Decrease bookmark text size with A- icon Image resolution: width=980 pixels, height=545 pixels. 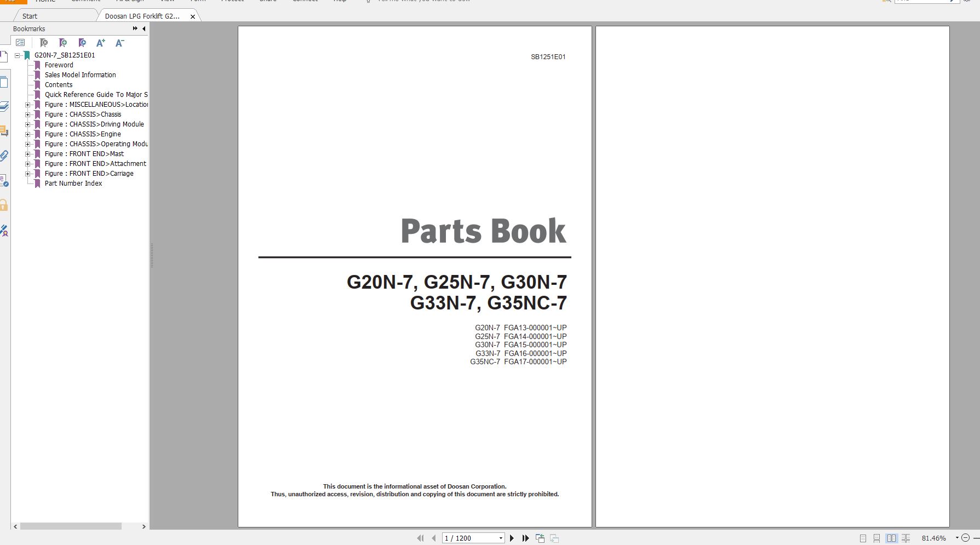119,43
